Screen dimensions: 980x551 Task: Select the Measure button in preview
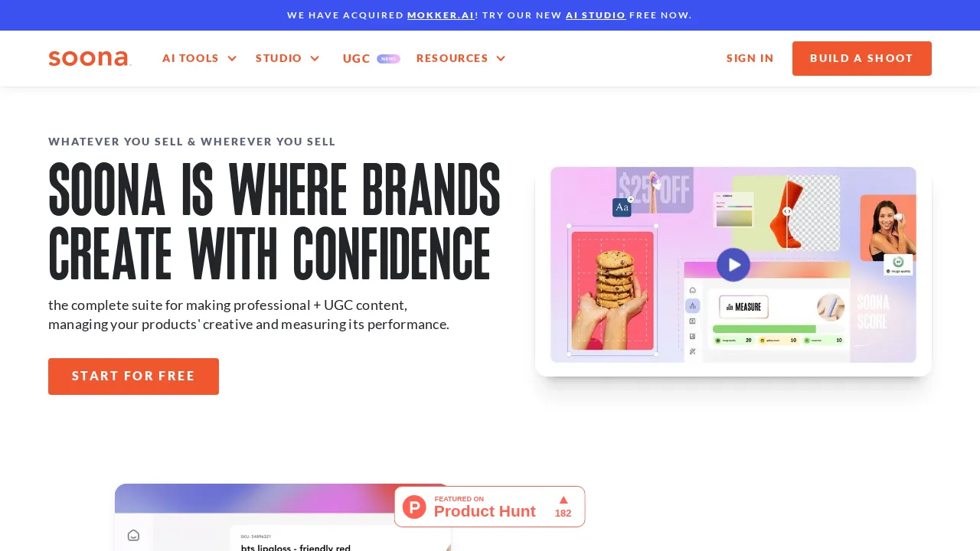[743, 307]
